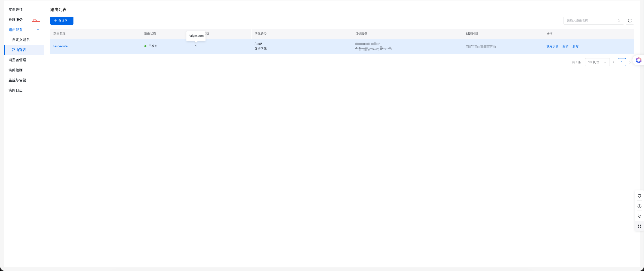
Task: Open the 10 条/页 page size dropdown
Action: [x=597, y=62]
